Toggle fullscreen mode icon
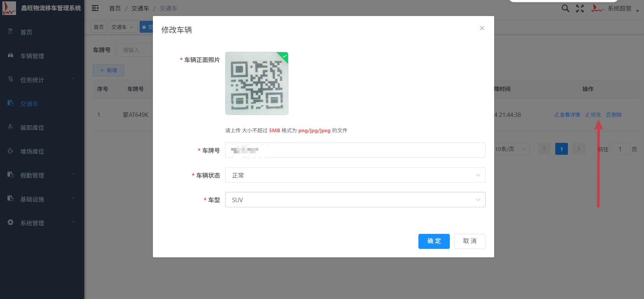Screen dimensions: 644x299 point(580,9)
